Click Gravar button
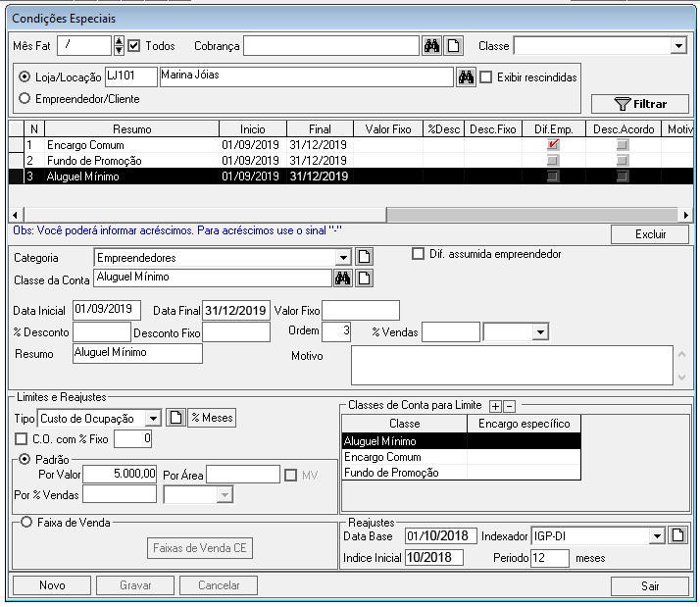 135,585
